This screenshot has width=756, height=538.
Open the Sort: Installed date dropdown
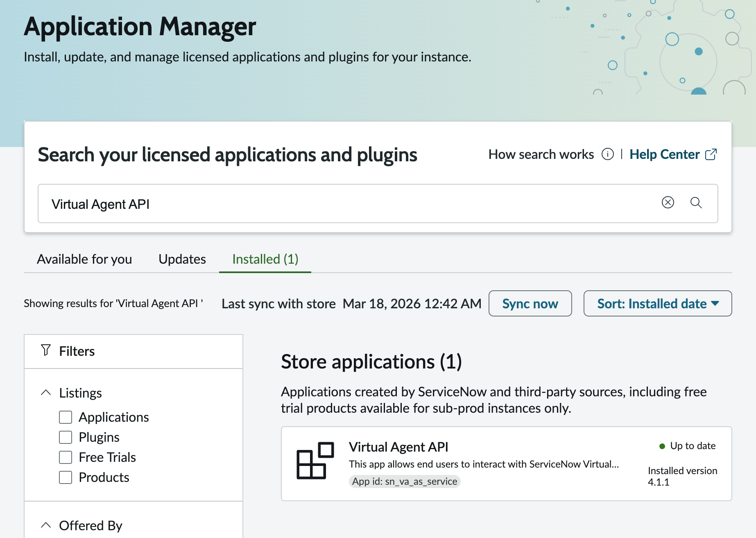pos(657,303)
